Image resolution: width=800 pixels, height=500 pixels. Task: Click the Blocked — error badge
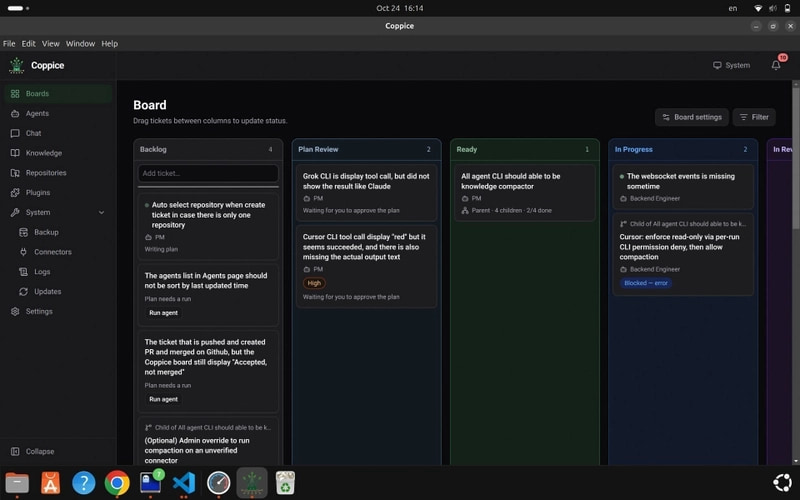(x=646, y=283)
